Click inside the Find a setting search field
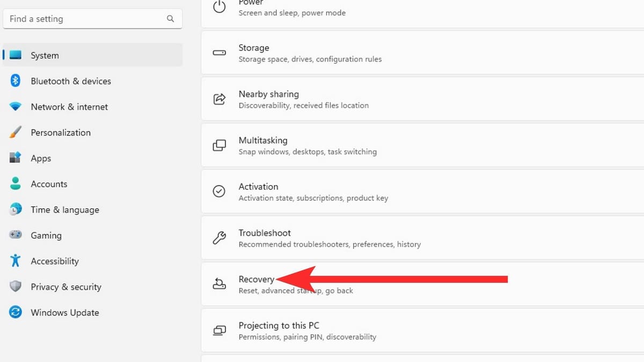Viewport: 644px width, 362px height. coord(80,18)
